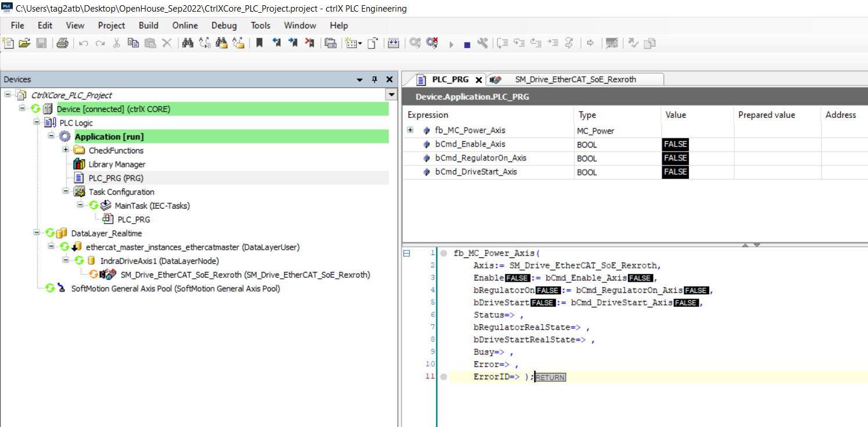Click the Copy icon in toolbar
The height and width of the screenshot is (427, 868).
point(133,43)
